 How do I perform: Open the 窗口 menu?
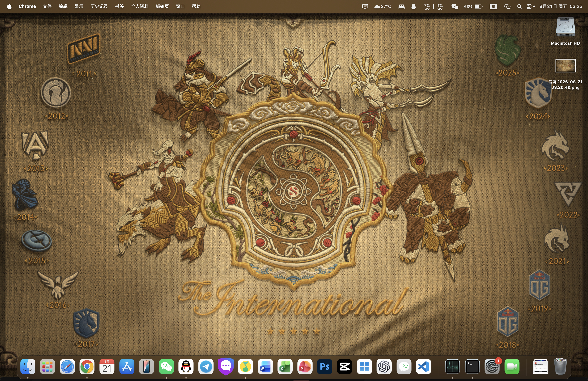[180, 6]
